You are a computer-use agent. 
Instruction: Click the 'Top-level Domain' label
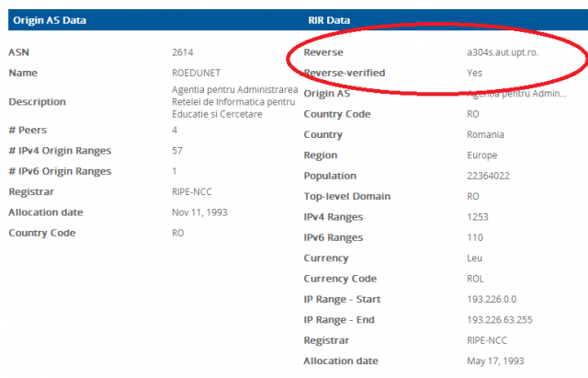coord(347,197)
